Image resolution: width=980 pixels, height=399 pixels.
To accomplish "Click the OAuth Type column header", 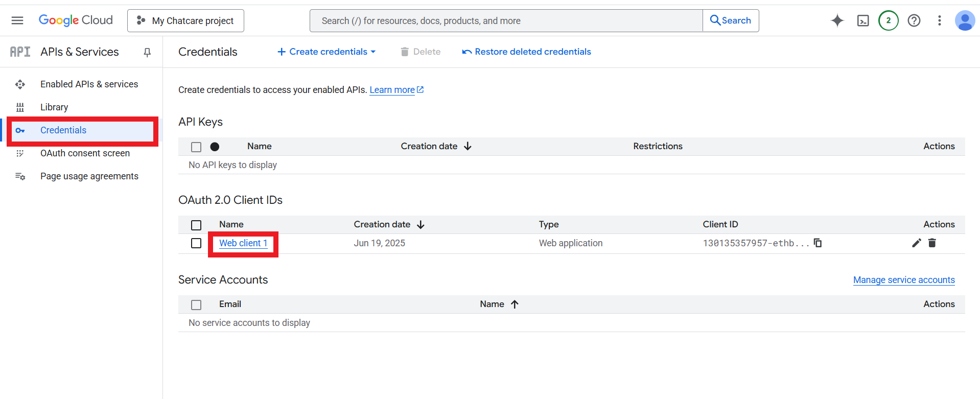I will pyautogui.click(x=549, y=224).
